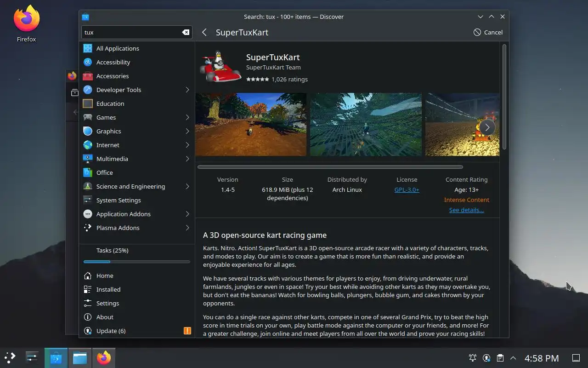Expand the Science and Engineering arrow

187,186
